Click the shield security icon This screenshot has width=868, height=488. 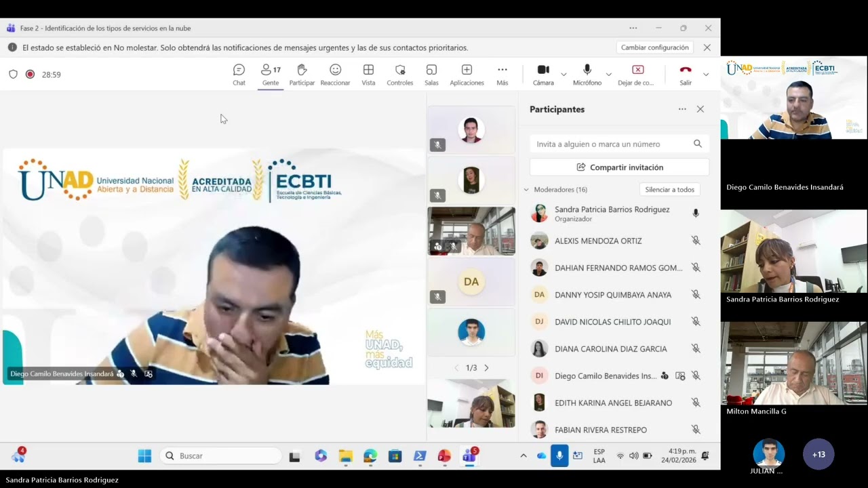pos(13,75)
